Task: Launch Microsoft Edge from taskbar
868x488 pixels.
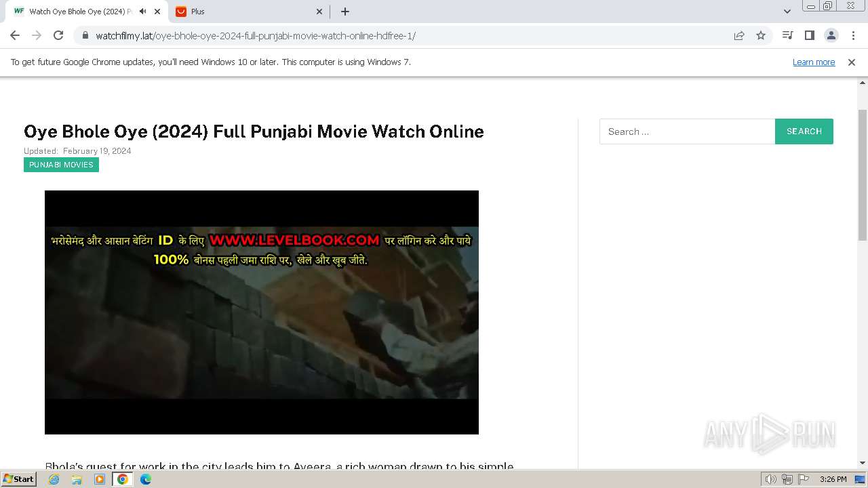Action: pos(146,479)
